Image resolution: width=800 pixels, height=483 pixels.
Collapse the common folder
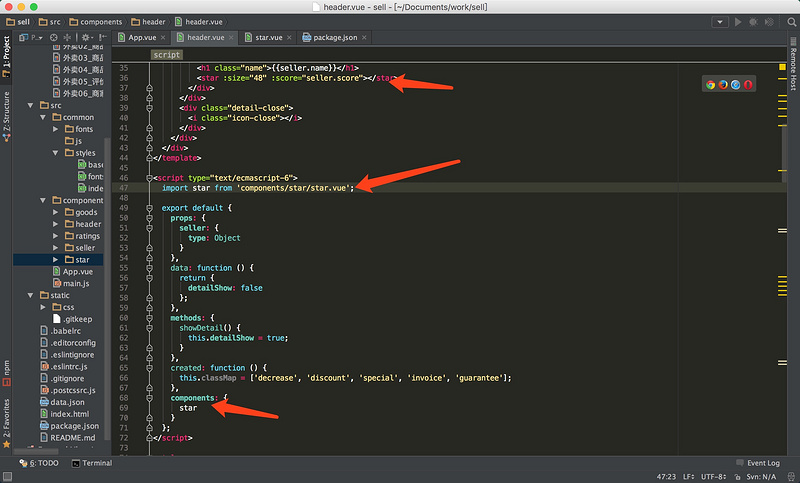(x=43, y=117)
